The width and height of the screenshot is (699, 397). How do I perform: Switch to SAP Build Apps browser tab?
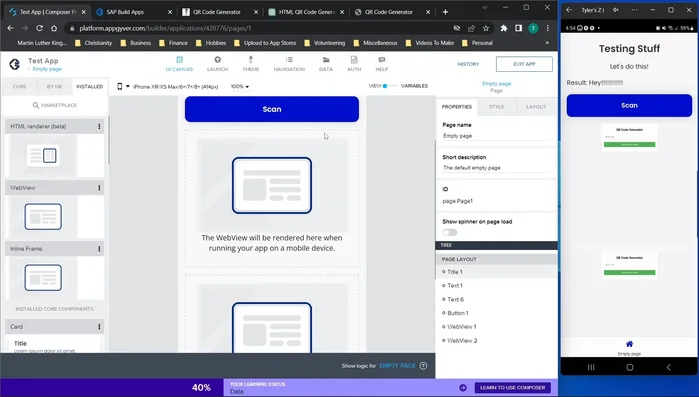[x=133, y=12]
